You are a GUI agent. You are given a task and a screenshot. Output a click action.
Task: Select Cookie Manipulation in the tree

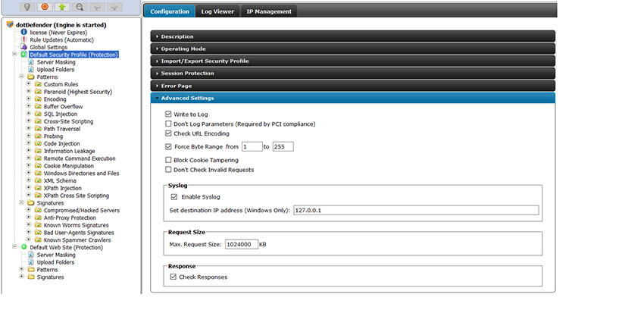tap(69, 166)
